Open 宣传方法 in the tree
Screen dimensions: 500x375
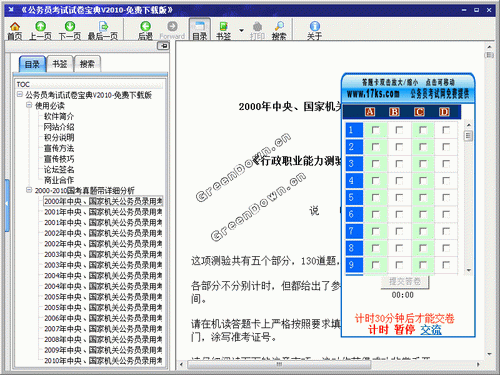tap(59, 148)
